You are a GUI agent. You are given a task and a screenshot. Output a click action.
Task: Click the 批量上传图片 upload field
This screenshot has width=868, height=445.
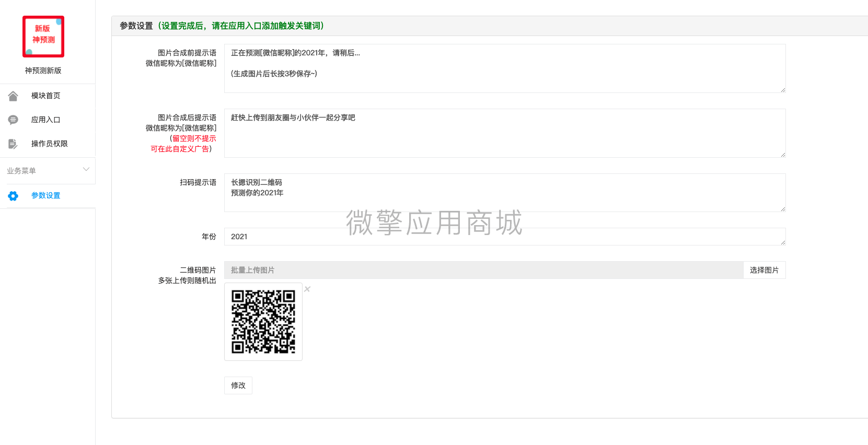483,270
